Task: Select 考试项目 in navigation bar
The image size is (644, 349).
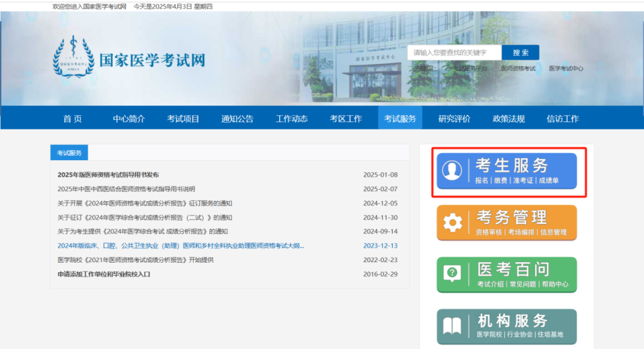Action: 183,119
